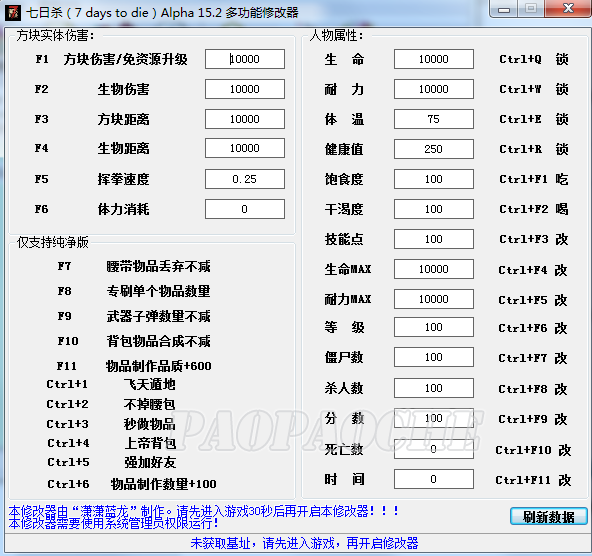
Task: Click the 'Ctrl+E 锁' hotkey label
Action: (x=533, y=119)
